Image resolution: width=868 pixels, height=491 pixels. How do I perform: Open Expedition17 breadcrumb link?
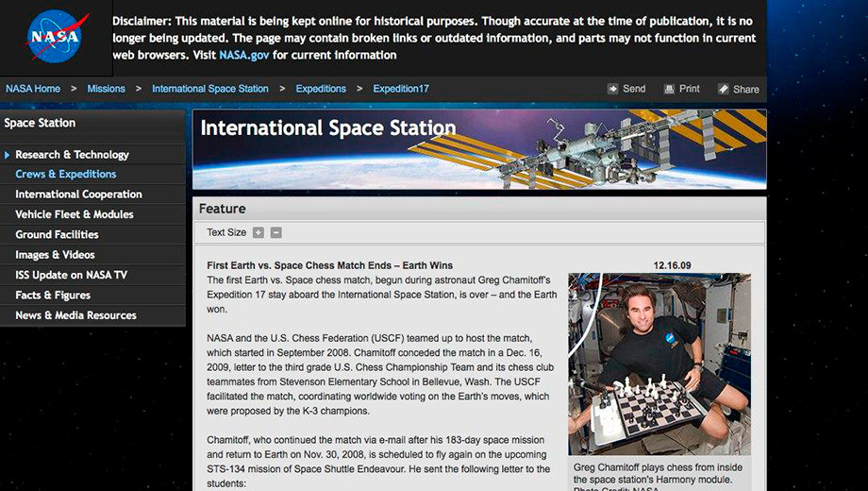coord(401,89)
